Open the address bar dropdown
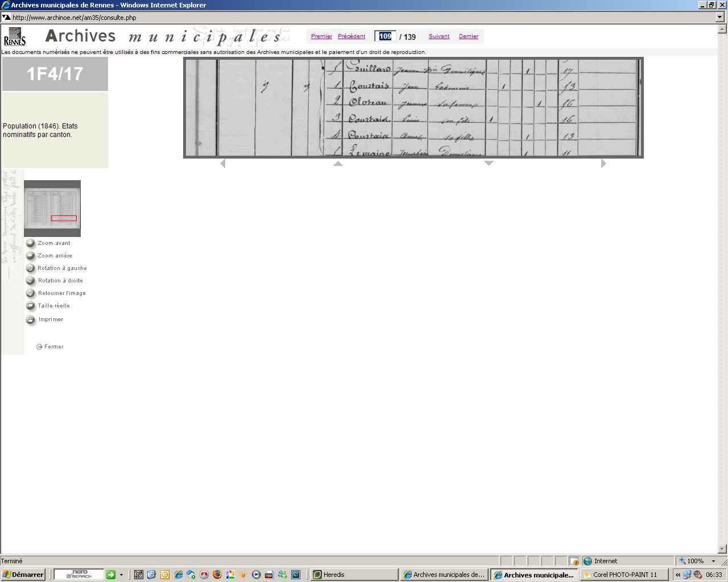728x582 pixels. pyautogui.click(x=720, y=18)
